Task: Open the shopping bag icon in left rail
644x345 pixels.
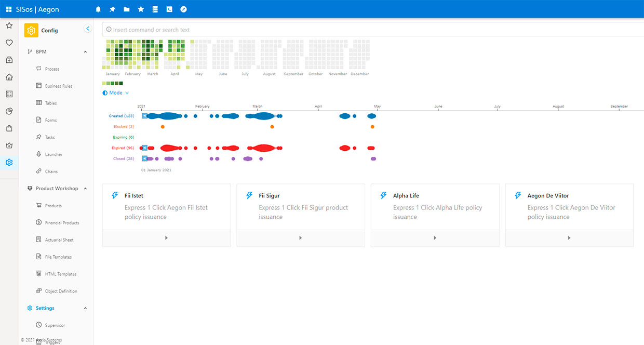Action: 9,128
